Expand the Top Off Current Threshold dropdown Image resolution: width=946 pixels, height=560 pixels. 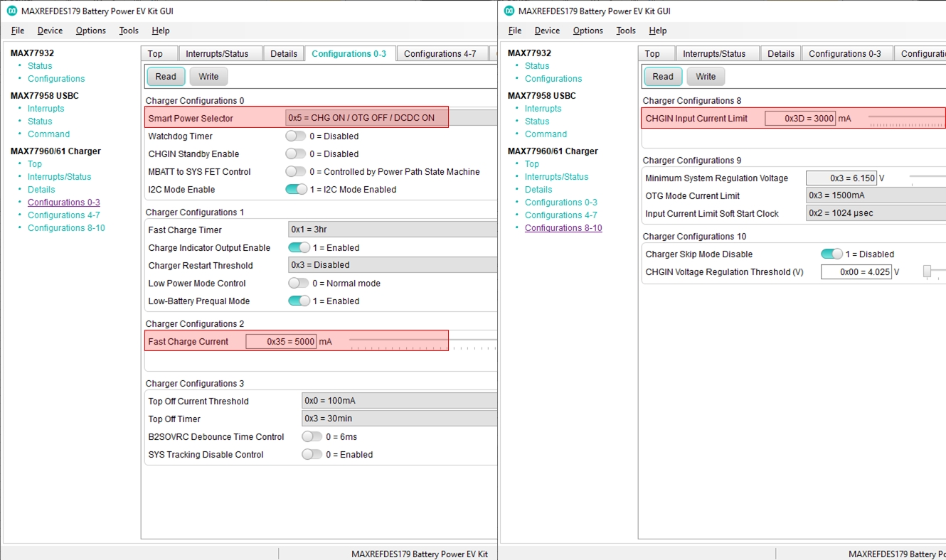tap(398, 401)
